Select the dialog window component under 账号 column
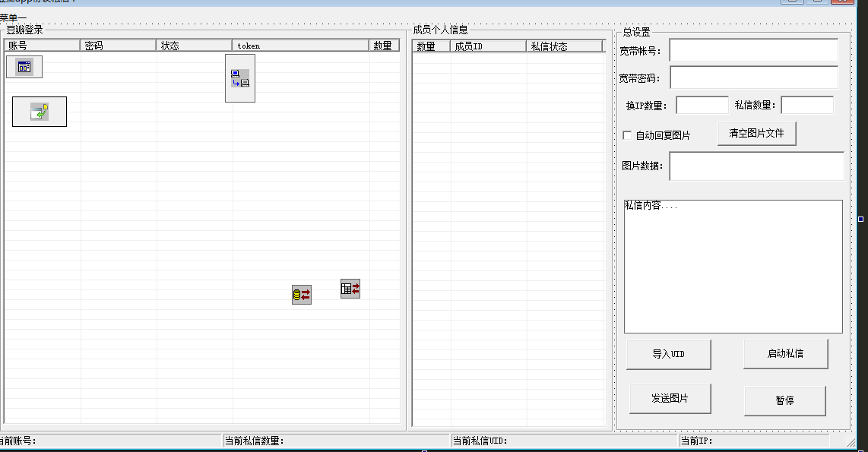The width and height of the screenshot is (868, 452). [23, 67]
